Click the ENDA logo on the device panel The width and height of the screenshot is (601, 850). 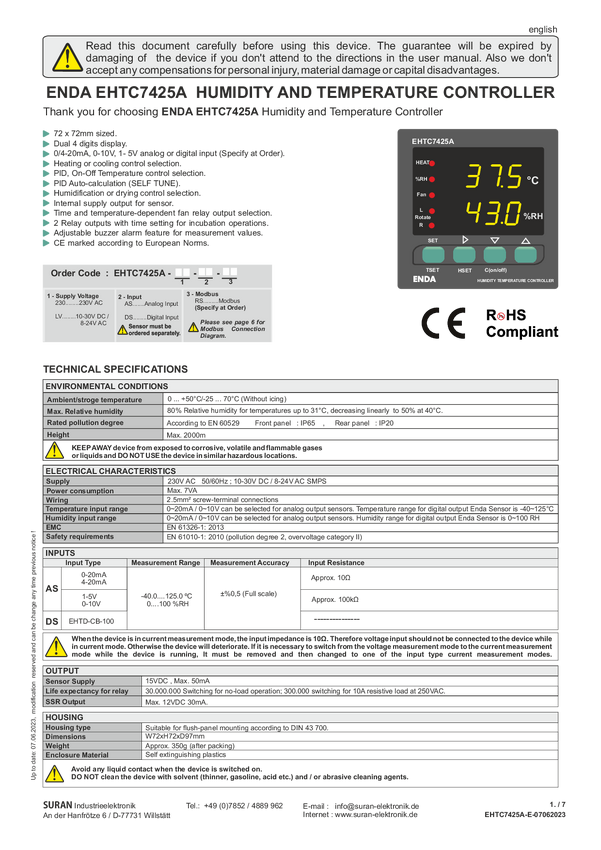(424, 279)
